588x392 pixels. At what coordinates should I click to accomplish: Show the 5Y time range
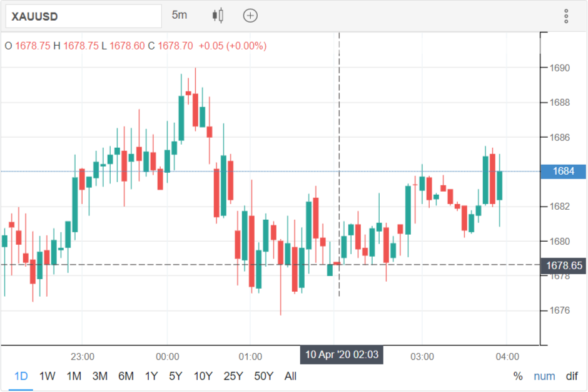coord(176,376)
